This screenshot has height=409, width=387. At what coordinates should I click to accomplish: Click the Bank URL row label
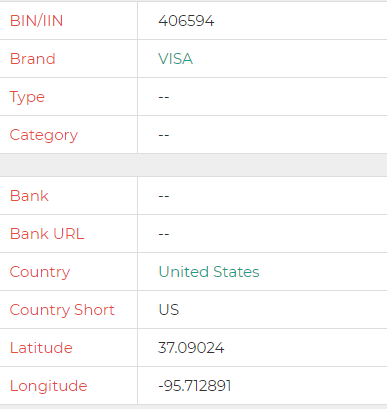[x=47, y=234]
